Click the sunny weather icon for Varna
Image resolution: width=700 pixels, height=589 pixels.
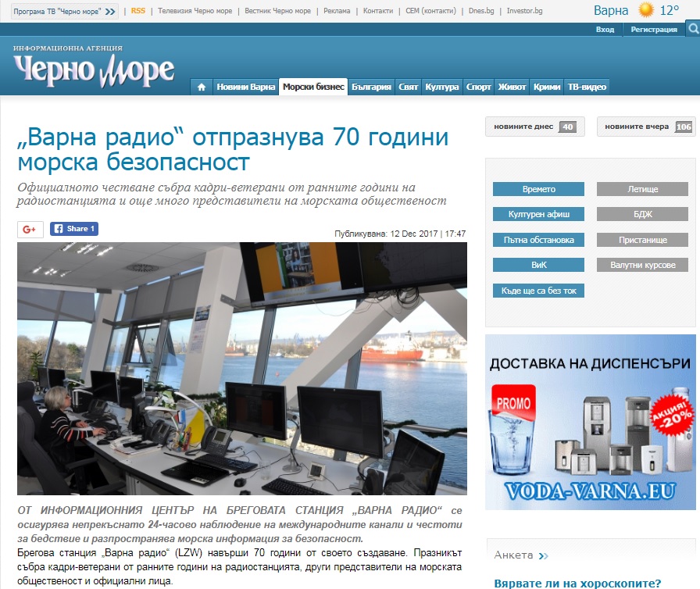[x=645, y=10]
